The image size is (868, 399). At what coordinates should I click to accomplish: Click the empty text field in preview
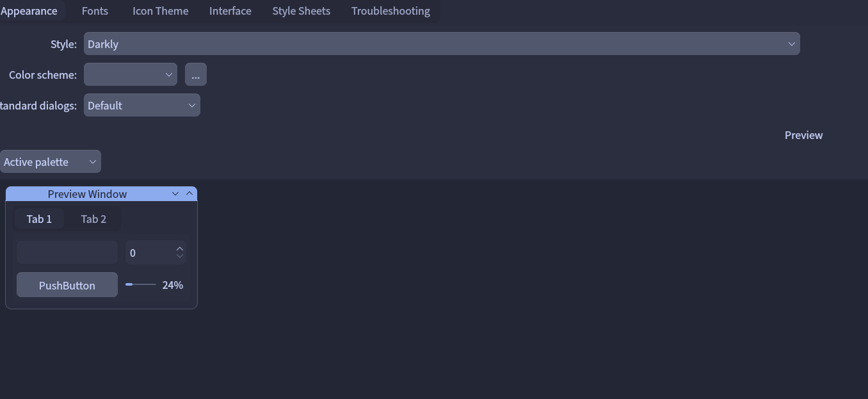click(67, 253)
